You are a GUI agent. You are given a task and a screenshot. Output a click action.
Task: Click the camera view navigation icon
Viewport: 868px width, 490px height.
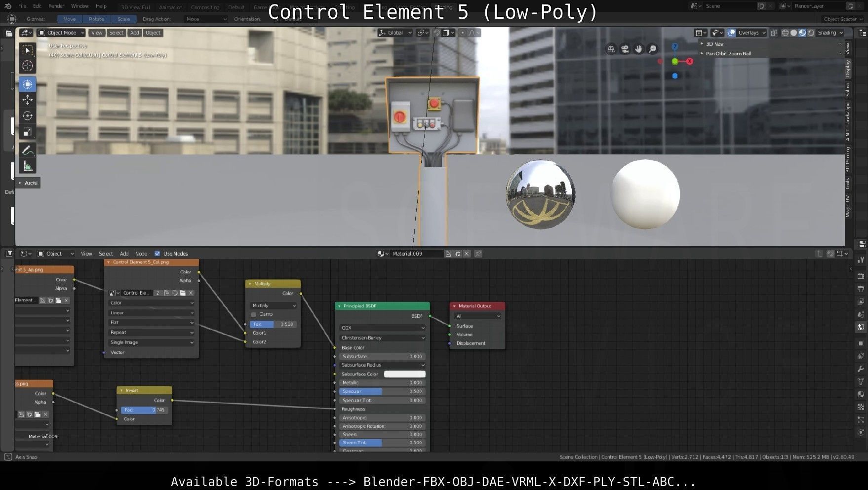pyautogui.click(x=625, y=49)
